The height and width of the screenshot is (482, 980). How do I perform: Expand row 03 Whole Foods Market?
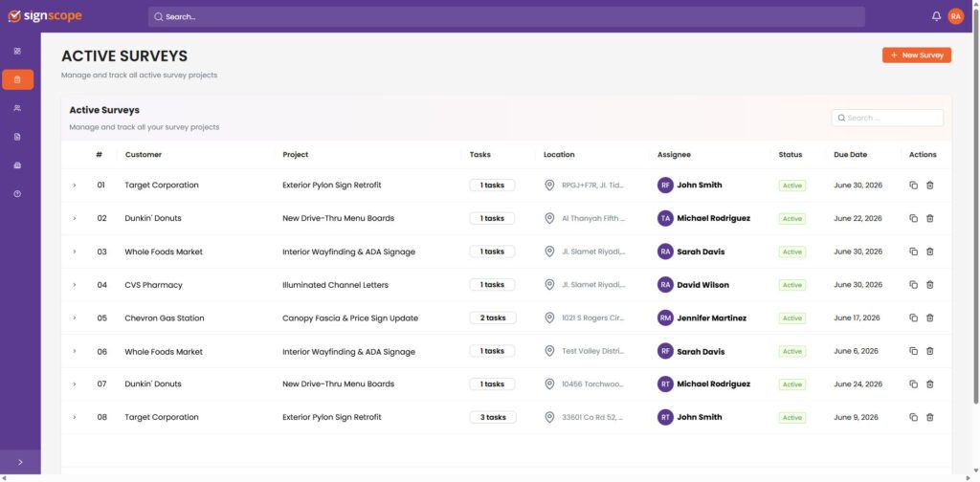(75, 252)
